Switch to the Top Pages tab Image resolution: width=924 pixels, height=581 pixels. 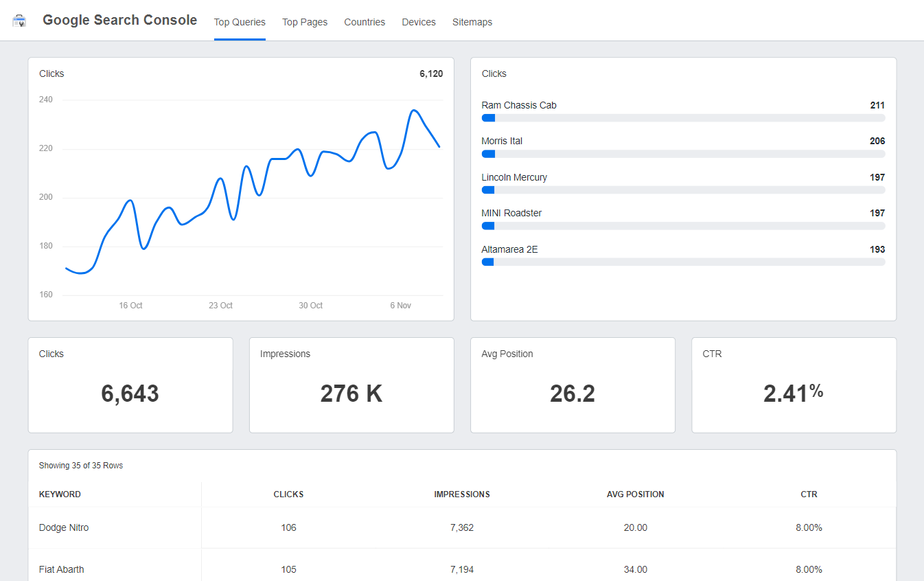click(305, 22)
